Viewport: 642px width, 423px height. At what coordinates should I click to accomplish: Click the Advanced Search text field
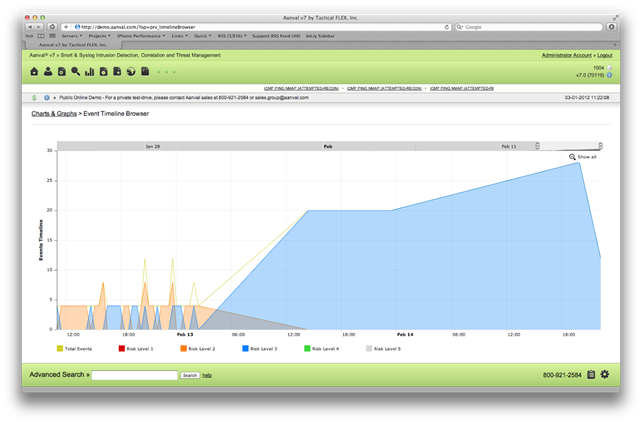[135, 375]
